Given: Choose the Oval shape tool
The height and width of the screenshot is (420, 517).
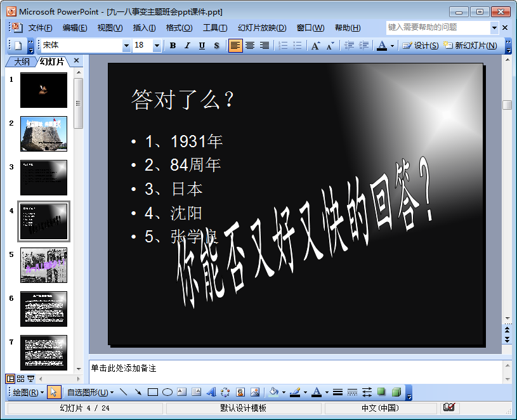Looking at the screenshot, I should pos(167,392).
